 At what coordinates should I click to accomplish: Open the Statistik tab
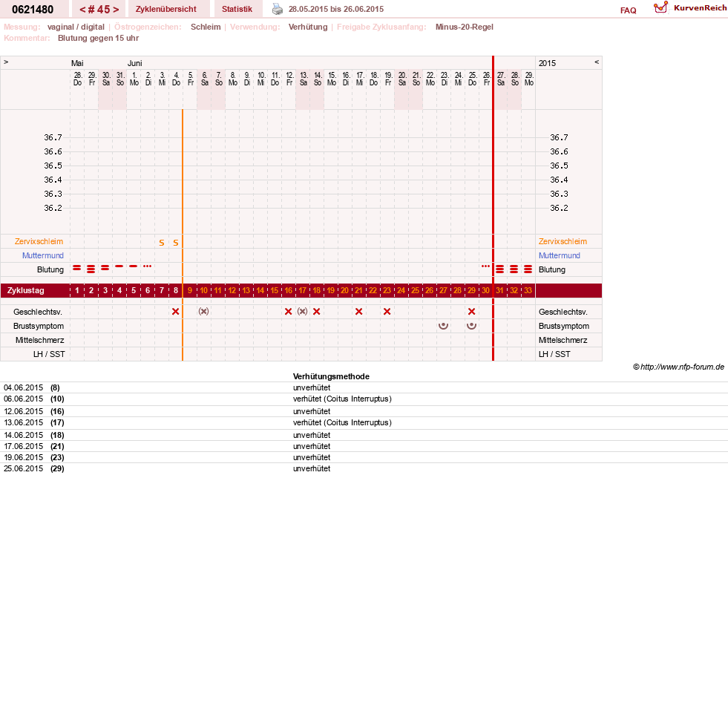237,9
